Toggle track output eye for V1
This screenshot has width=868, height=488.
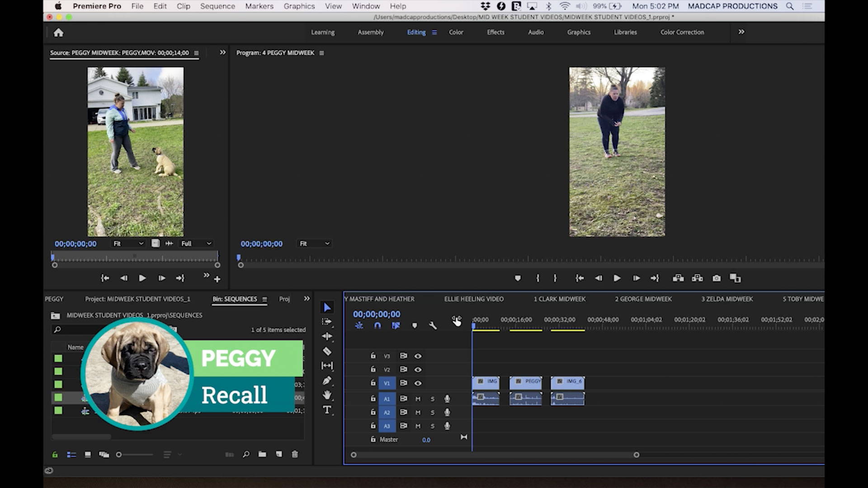click(x=418, y=383)
